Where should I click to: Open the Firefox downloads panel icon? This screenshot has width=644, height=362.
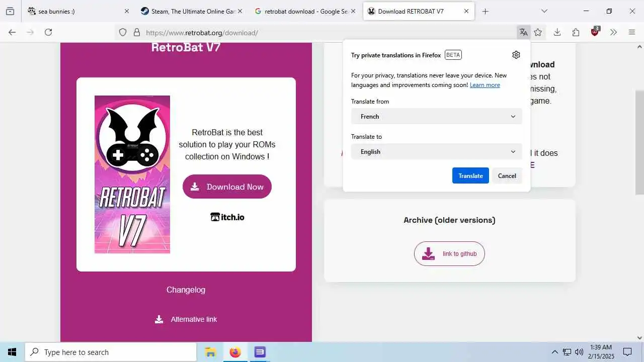pyautogui.click(x=557, y=32)
